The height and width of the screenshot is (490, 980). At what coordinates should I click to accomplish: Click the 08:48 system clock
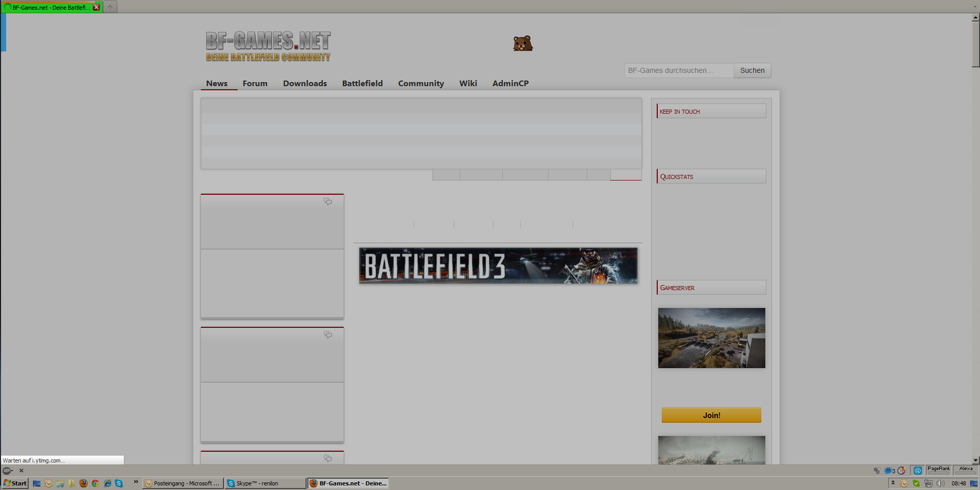959,483
